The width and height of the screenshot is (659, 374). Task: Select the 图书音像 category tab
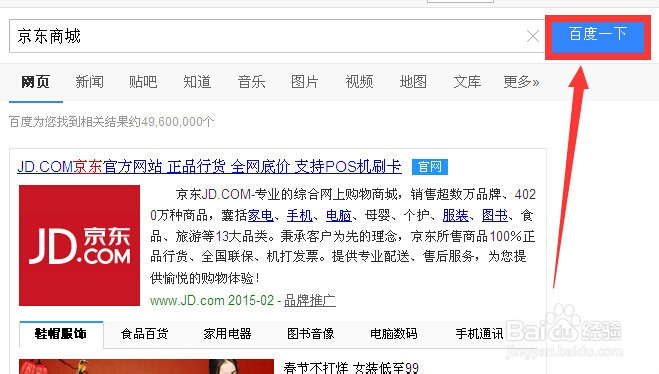click(x=311, y=334)
